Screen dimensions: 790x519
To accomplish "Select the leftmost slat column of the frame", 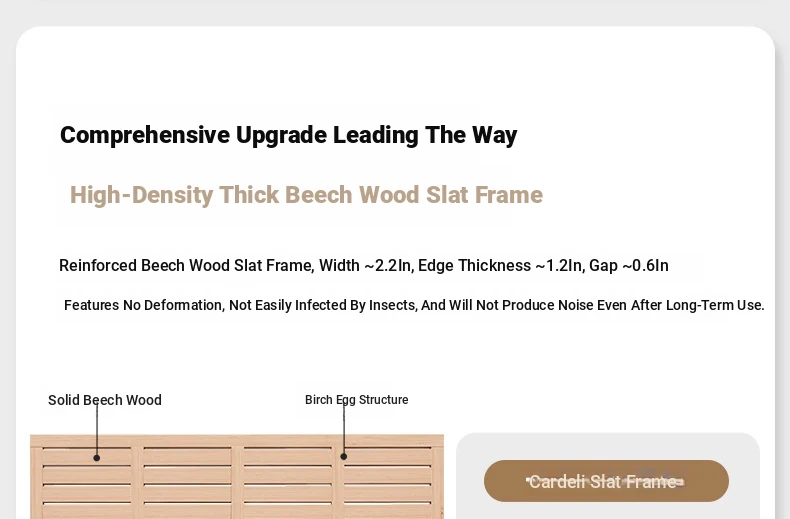I will [x=87, y=483].
